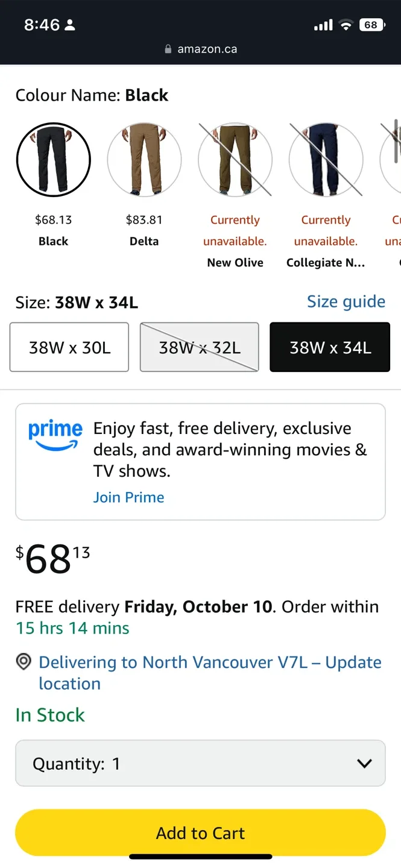Screen dimensions: 401x868
Task: Tap the battery indicator showing 68
Action: 371,25
